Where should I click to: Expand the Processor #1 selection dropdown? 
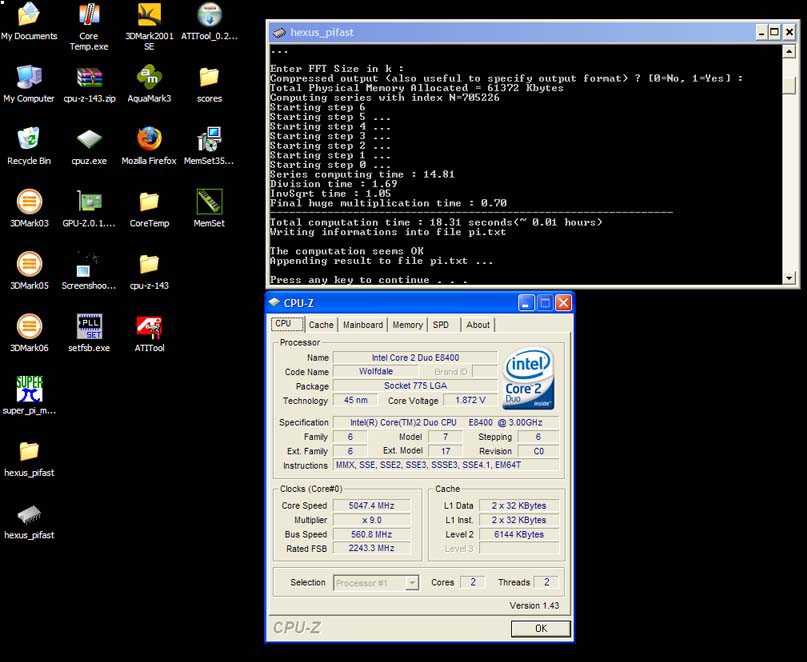pyautogui.click(x=412, y=583)
